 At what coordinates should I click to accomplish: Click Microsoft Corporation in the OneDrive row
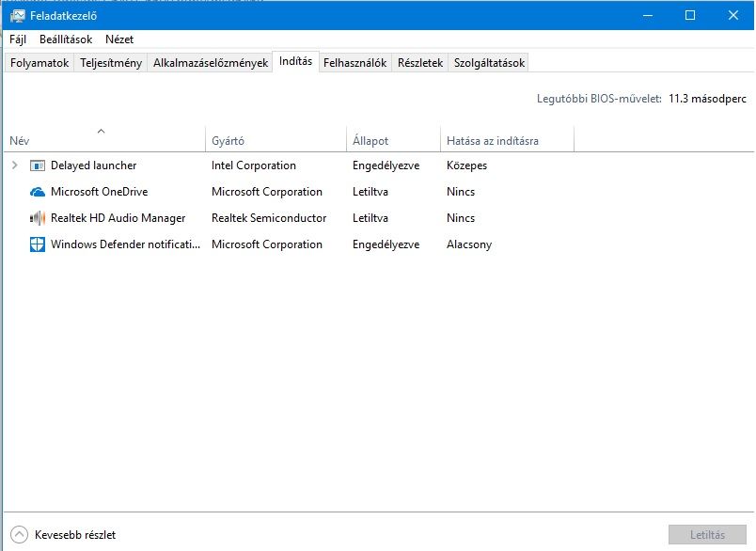pos(267,192)
